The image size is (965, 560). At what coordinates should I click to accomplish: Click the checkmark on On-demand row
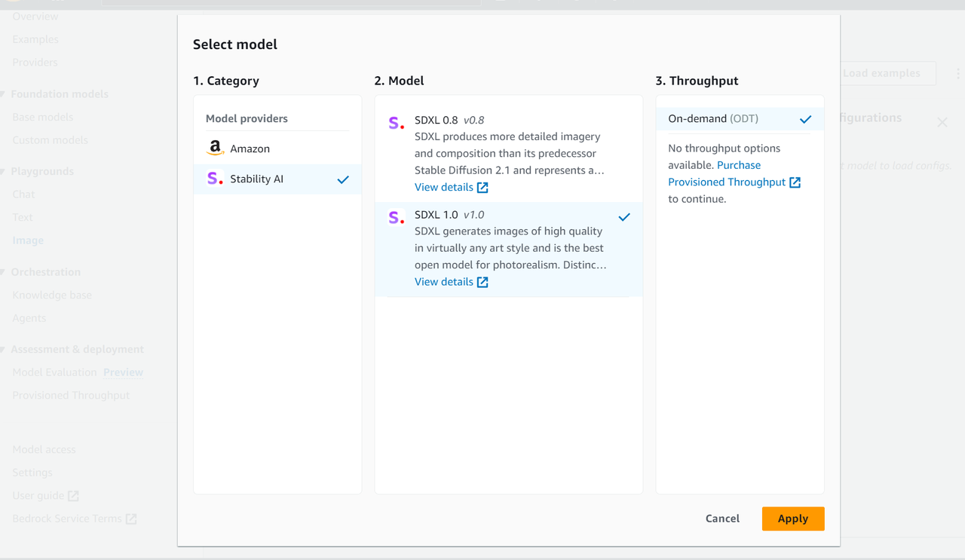coord(805,119)
